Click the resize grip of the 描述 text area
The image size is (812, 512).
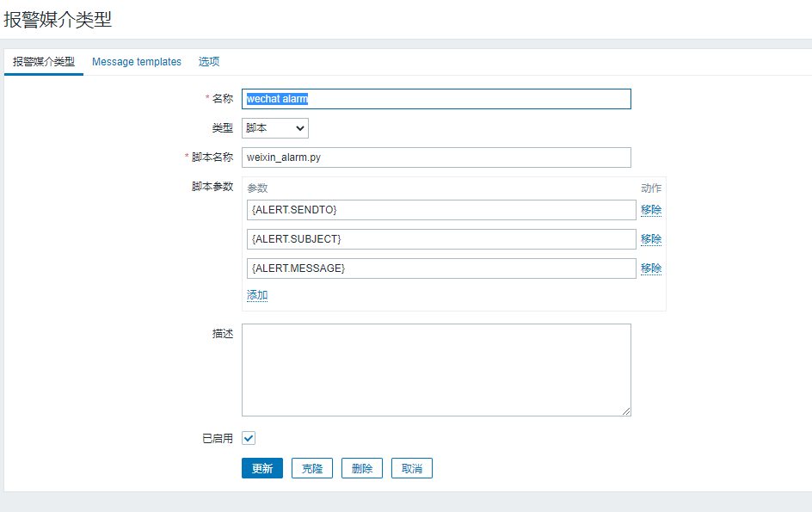point(626,411)
